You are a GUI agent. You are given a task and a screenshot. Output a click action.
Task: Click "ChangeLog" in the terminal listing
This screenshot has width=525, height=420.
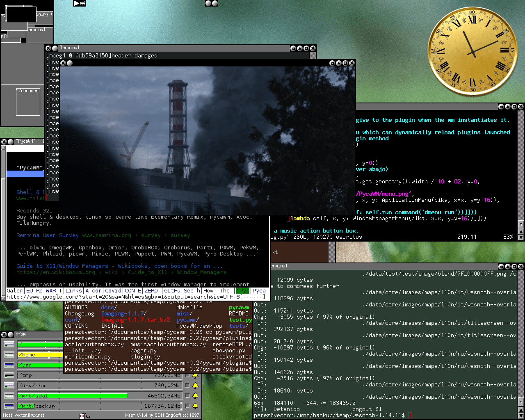coord(80,314)
